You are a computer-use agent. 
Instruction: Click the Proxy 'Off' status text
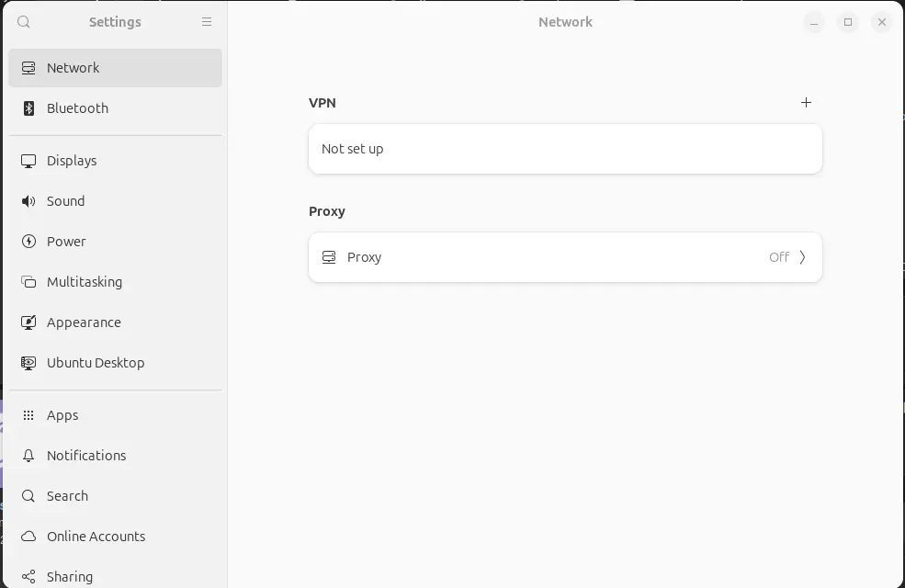(x=778, y=257)
